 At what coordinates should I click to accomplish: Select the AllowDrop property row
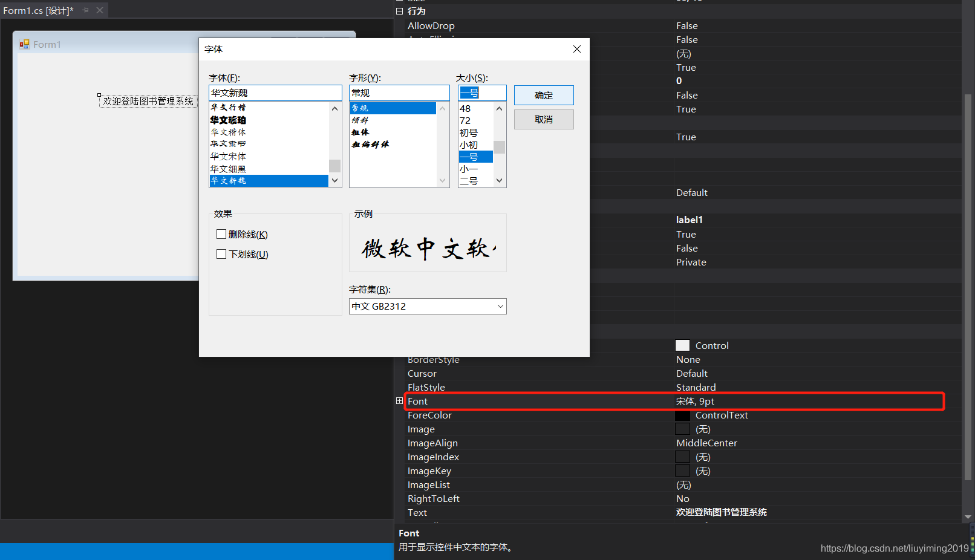click(x=683, y=25)
